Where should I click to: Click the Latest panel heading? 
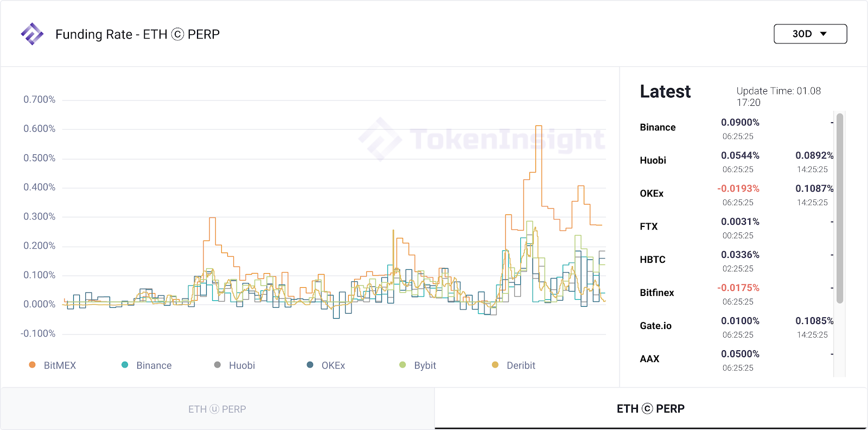[665, 91]
